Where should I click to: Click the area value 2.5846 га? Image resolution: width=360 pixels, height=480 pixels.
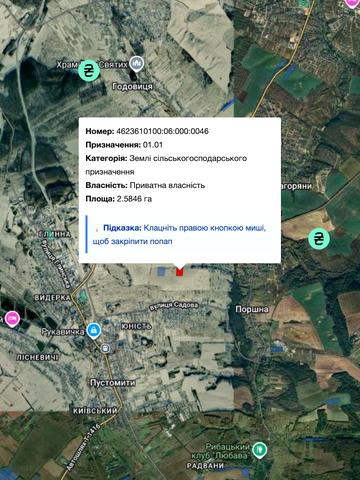[x=134, y=199]
